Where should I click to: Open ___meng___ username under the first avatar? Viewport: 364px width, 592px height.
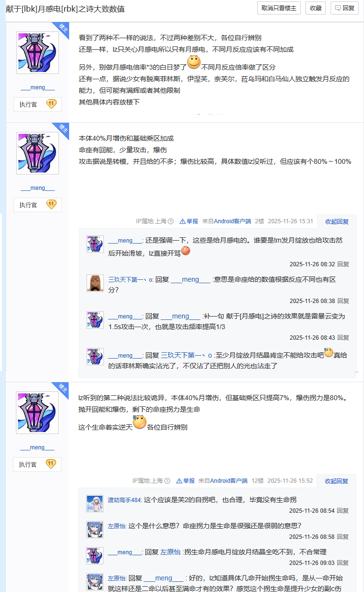pyautogui.click(x=38, y=87)
